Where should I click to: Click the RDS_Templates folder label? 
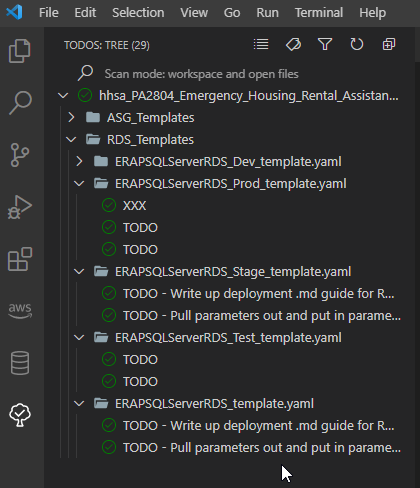point(150,140)
